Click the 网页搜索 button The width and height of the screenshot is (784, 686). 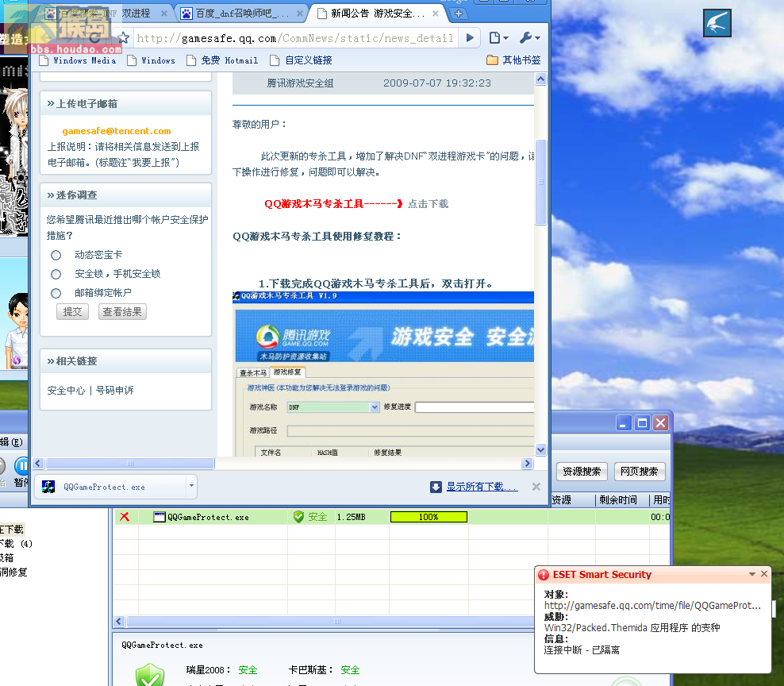tap(640, 472)
